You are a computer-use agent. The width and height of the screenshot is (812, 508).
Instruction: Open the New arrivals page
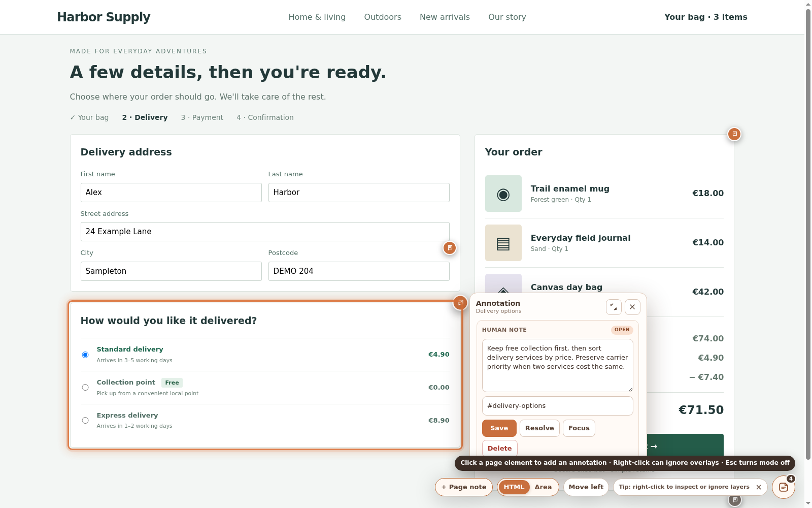click(445, 17)
